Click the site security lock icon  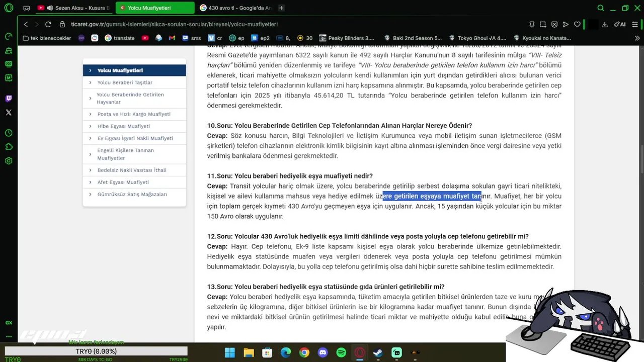(62, 24)
